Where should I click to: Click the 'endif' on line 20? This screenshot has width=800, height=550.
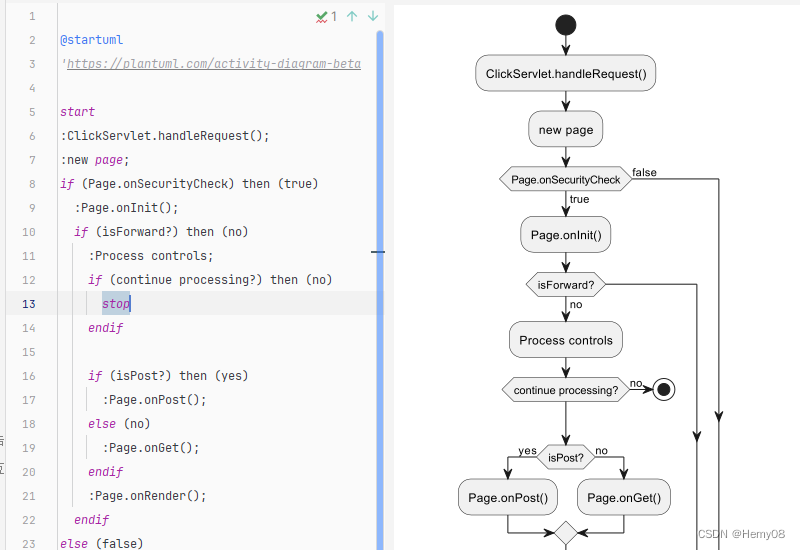[105, 471]
